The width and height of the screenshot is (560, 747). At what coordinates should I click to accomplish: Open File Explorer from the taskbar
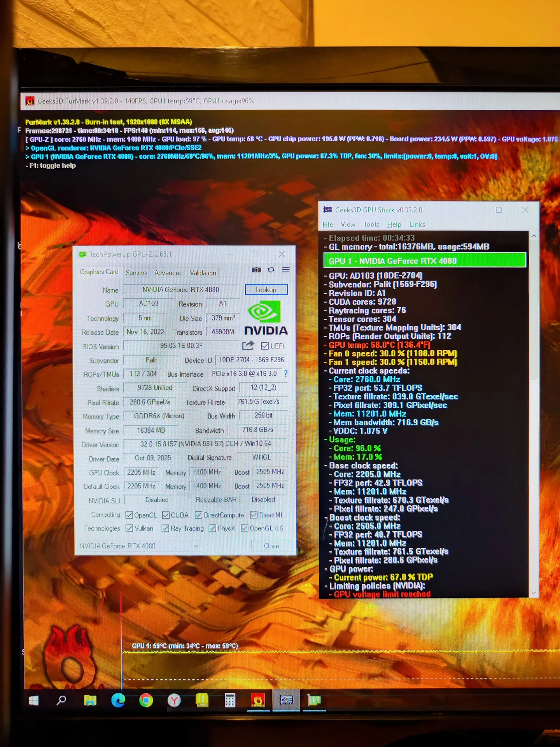coord(90,701)
